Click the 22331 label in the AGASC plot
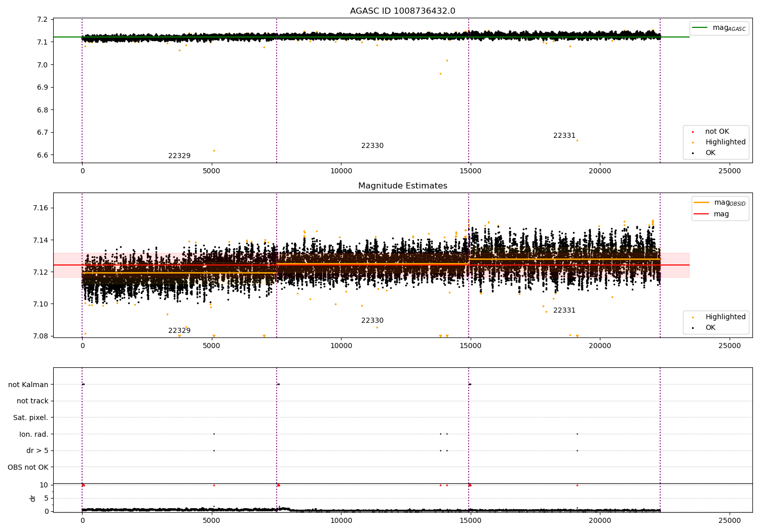Screen dimensions: 760x532 564,136
